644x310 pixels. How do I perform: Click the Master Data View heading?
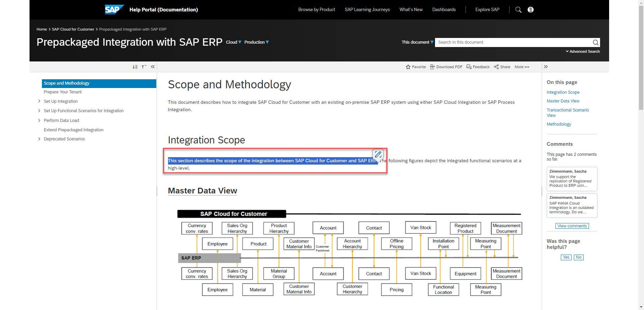tap(202, 191)
